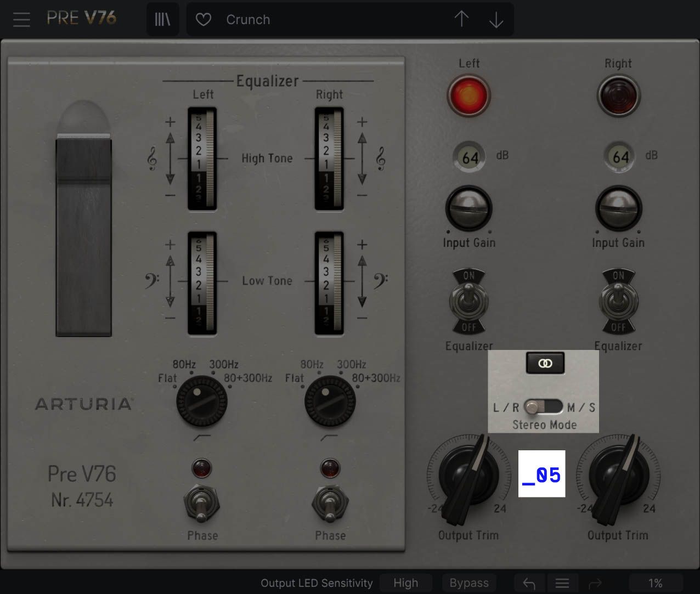Image resolution: width=700 pixels, height=594 pixels.
Task: Toggle the stereo channel link button
Action: [x=545, y=363]
